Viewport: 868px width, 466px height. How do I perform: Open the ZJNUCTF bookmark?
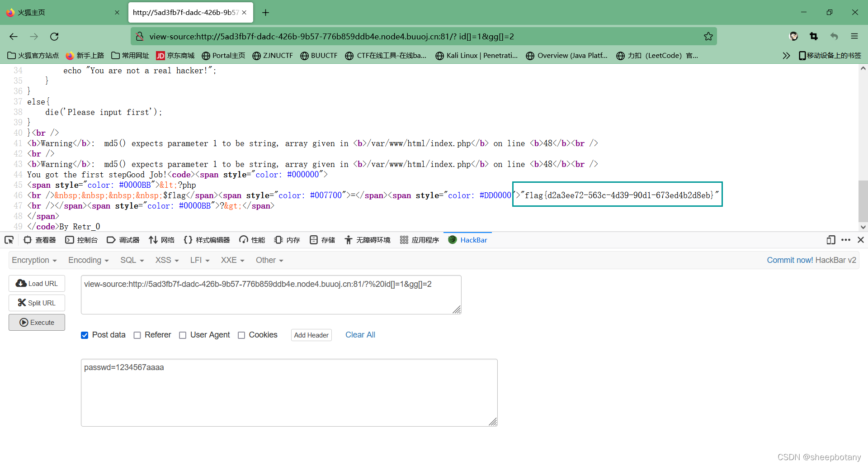pos(273,56)
